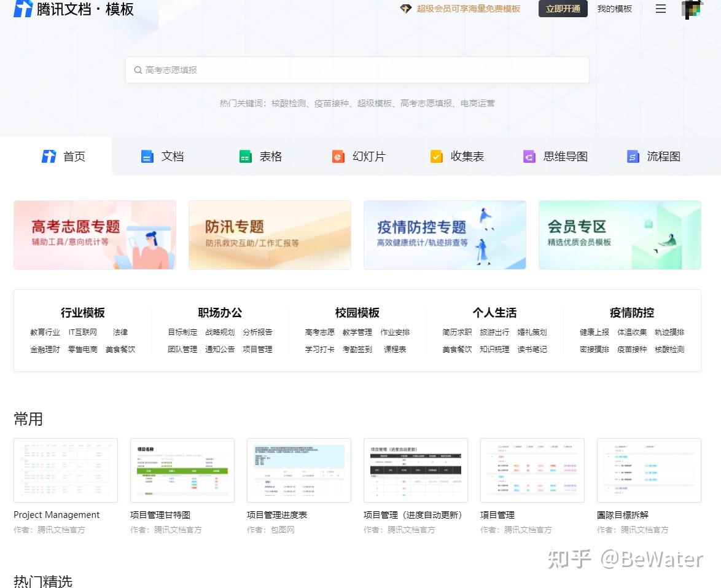Open the hamburger menu icon
Image resolution: width=721 pixels, height=588 pixels.
pyautogui.click(x=661, y=9)
